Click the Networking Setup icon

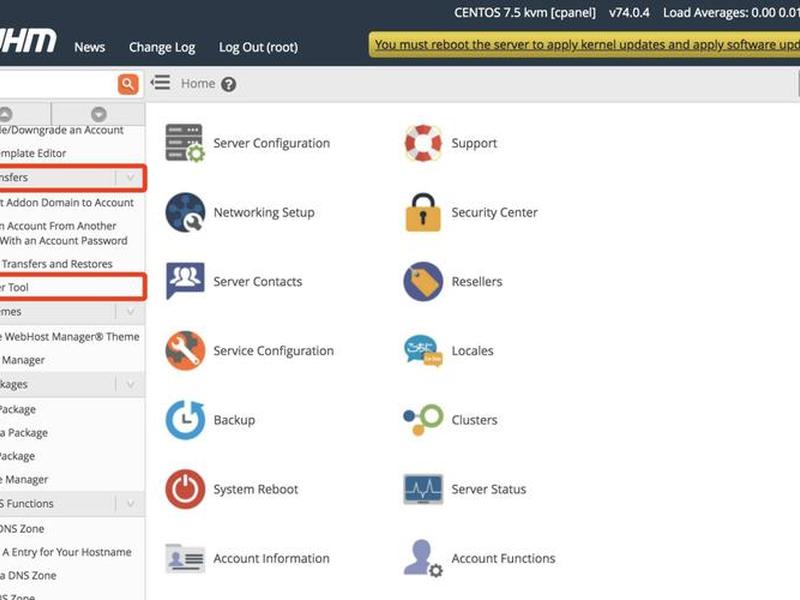tap(185, 212)
